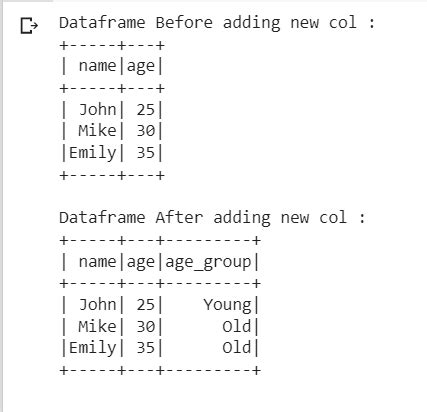Viewport: 427px width, 412px height.
Task: Click the 'Old' value in Mike's row
Action: click(x=237, y=326)
